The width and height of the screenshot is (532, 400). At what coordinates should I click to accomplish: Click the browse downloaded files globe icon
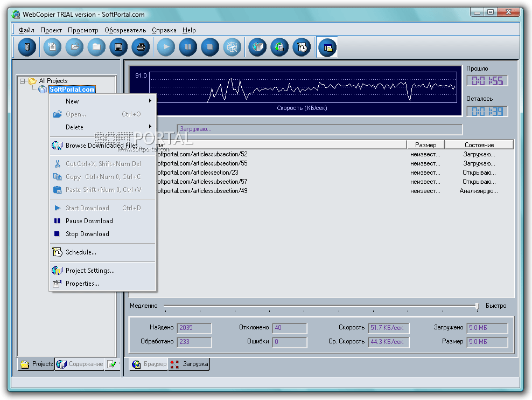point(257,47)
